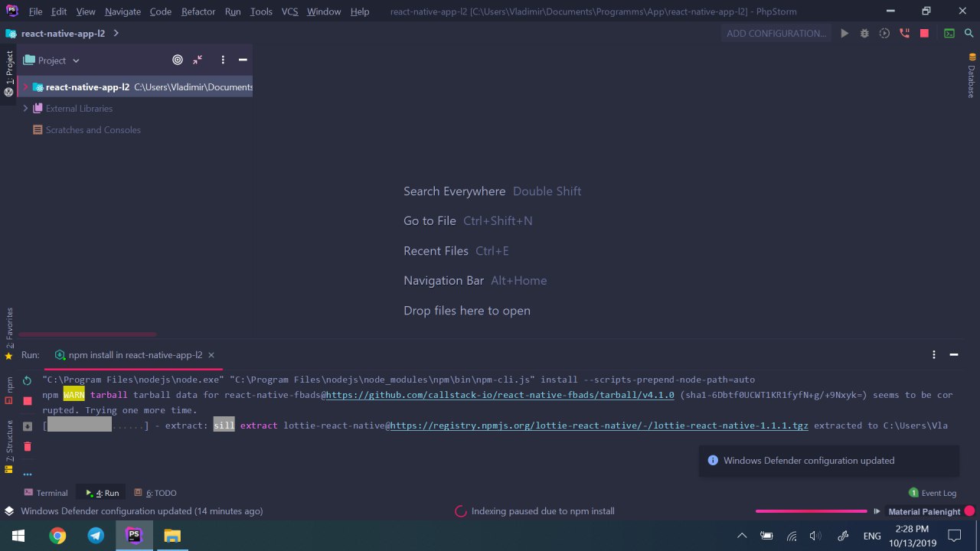This screenshot has height=551, width=980.
Task: Open Windows Start menu
Action: tap(18, 536)
